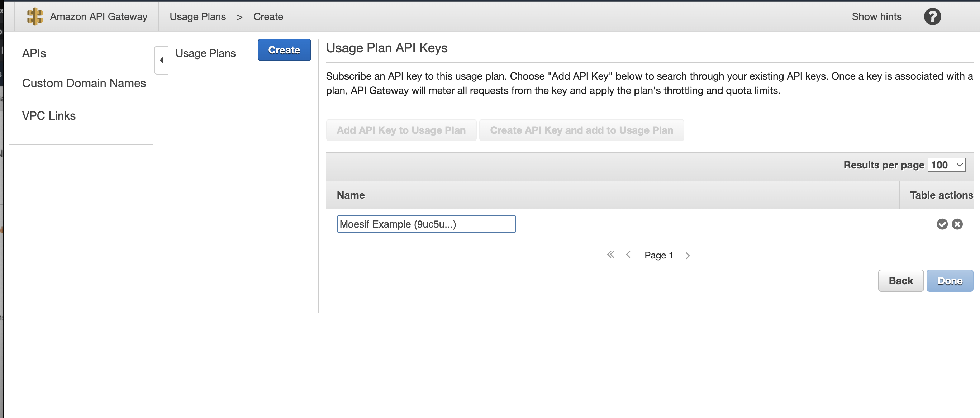Select the Moesif Example name input field
This screenshot has height=418, width=980.
tap(426, 224)
